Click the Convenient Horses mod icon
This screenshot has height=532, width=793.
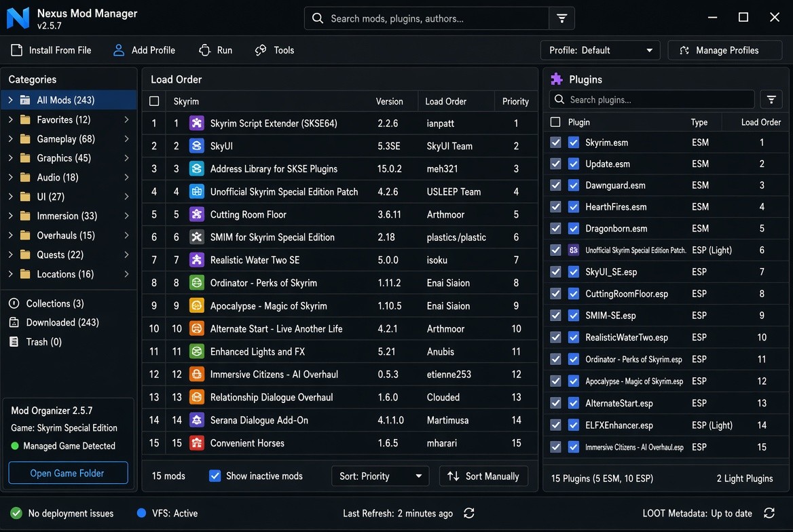[197, 443]
